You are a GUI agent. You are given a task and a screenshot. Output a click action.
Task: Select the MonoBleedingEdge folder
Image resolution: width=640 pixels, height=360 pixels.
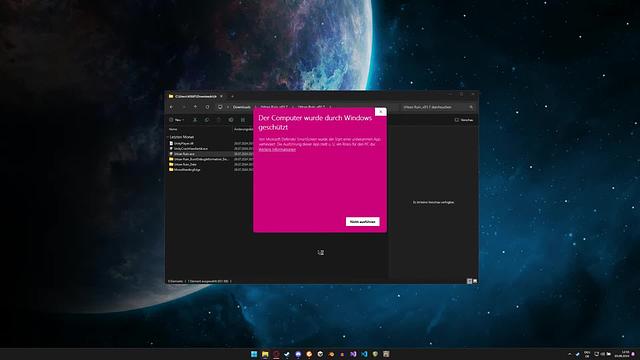(187, 169)
